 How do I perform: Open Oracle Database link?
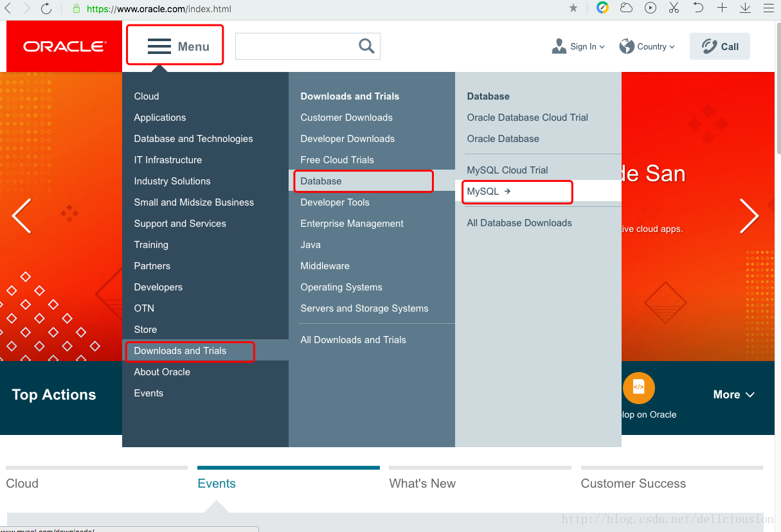tap(503, 139)
